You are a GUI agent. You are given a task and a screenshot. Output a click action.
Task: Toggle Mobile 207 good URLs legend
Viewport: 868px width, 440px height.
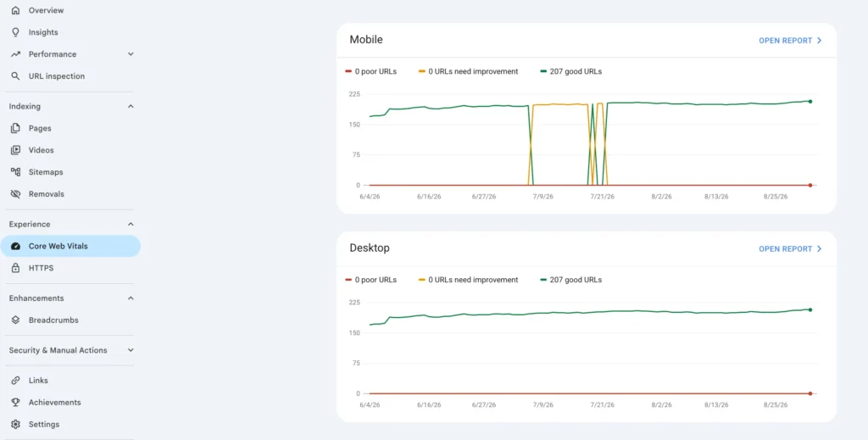(570, 71)
